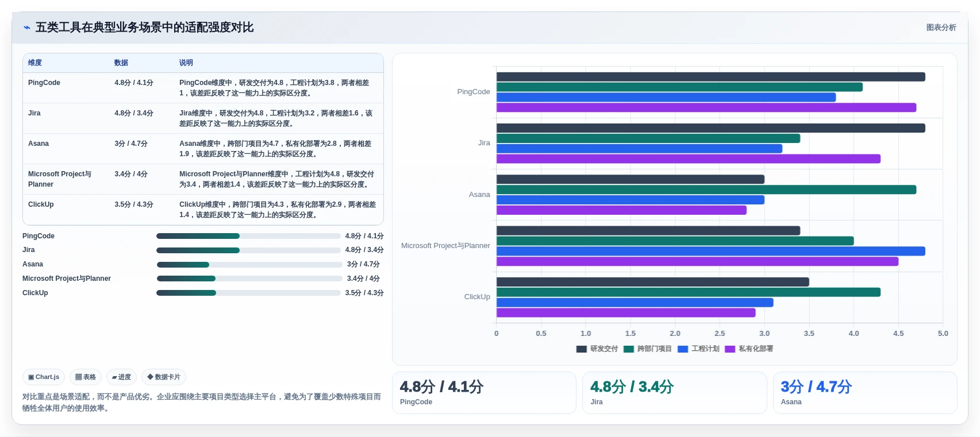
Task: Click the 图表分析 label in the header
Action: pos(941,28)
